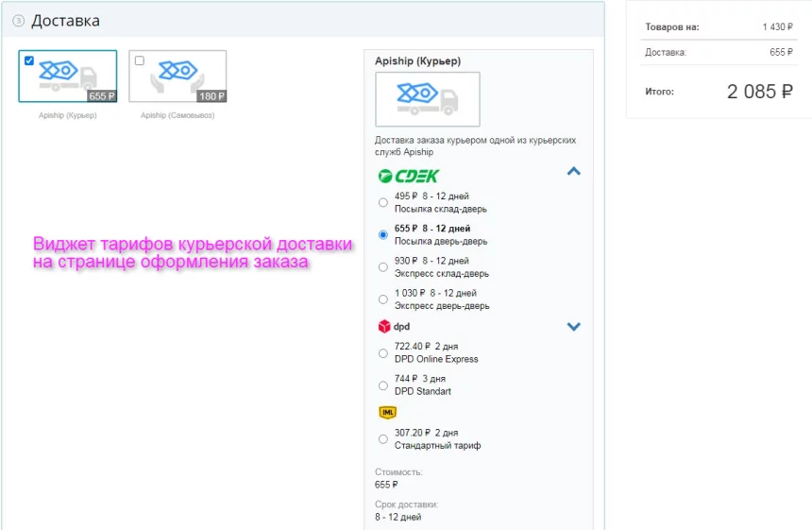The width and height of the screenshot is (812, 530).
Task: Click the Apiship courier truck image in panel
Action: point(427,99)
